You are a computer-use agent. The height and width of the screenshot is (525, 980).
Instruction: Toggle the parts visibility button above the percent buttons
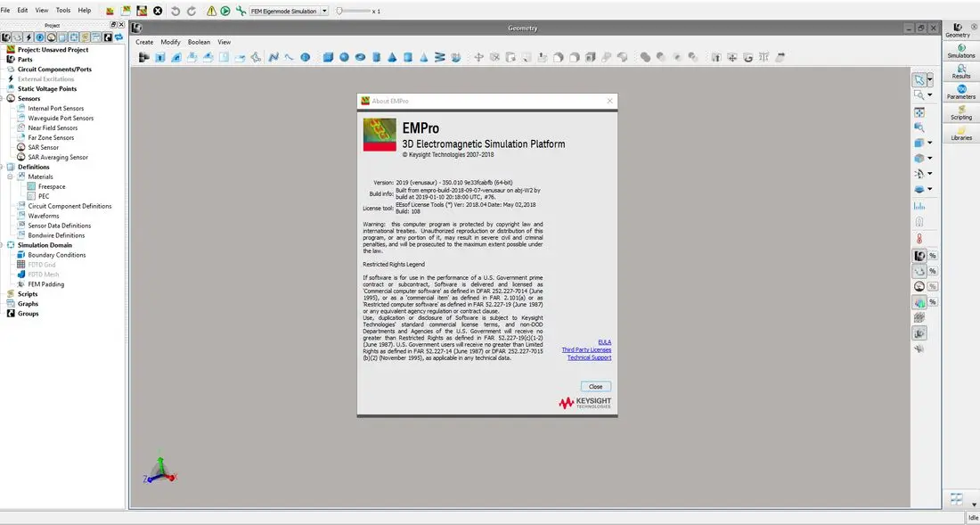point(919,256)
